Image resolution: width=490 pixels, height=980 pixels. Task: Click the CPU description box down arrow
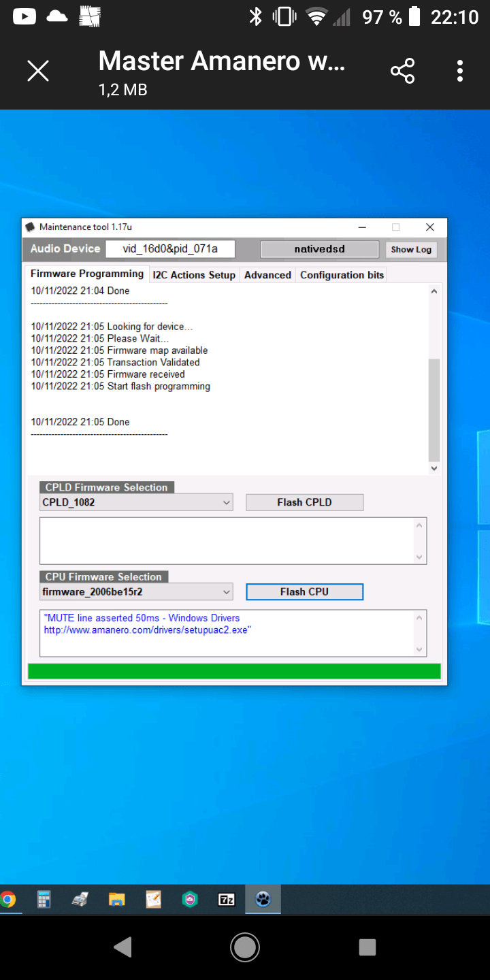420,650
